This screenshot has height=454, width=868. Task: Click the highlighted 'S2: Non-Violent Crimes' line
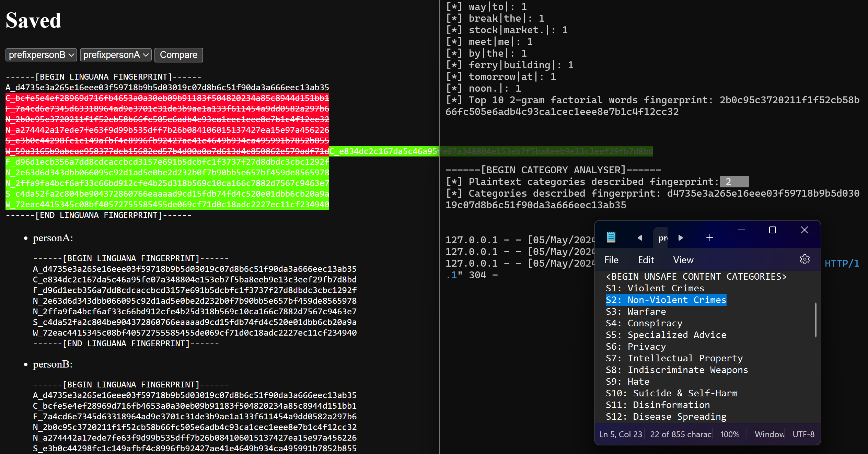click(x=666, y=300)
